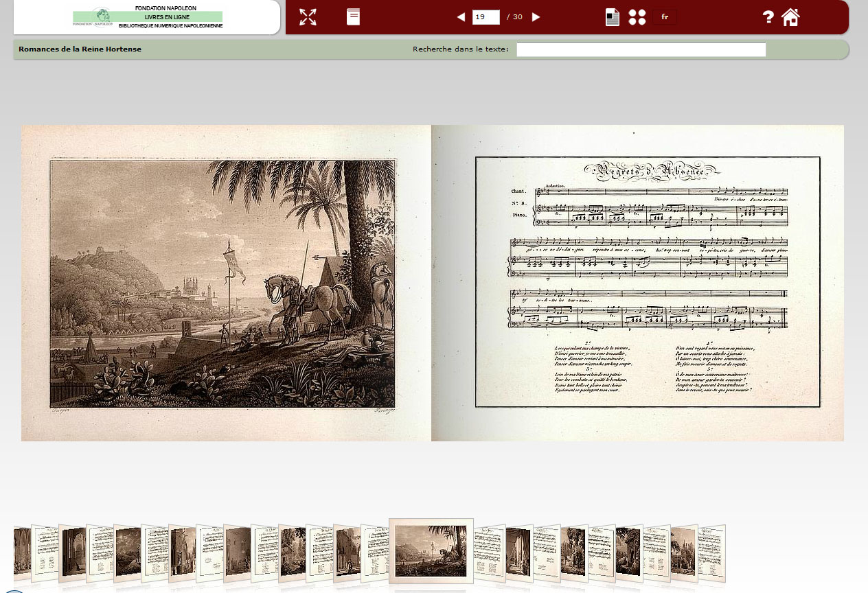Select the last thumbnail at the strip's right end
This screenshot has width=868, height=593.
(712, 553)
